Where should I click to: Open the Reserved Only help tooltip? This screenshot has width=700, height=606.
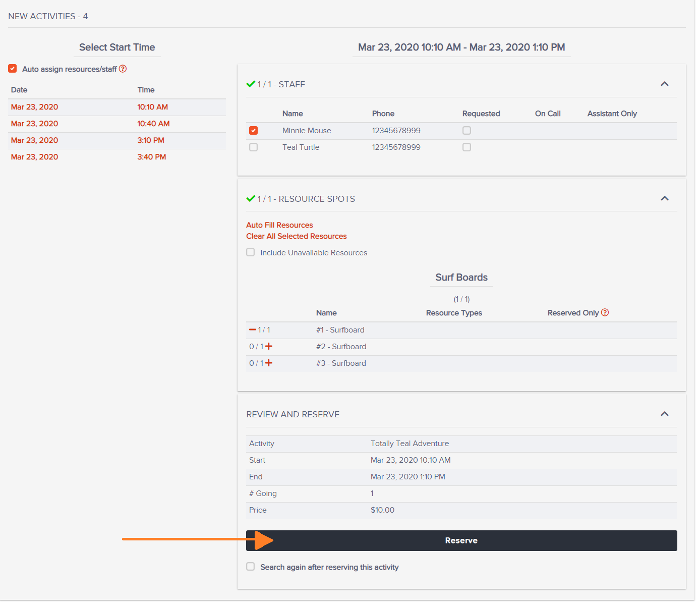point(605,312)
